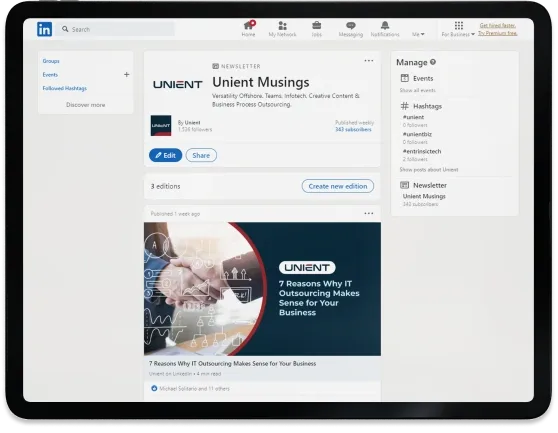Click the Newsletter icon in Manage panel
Screen dimensions: 558x433
point(405,185)
